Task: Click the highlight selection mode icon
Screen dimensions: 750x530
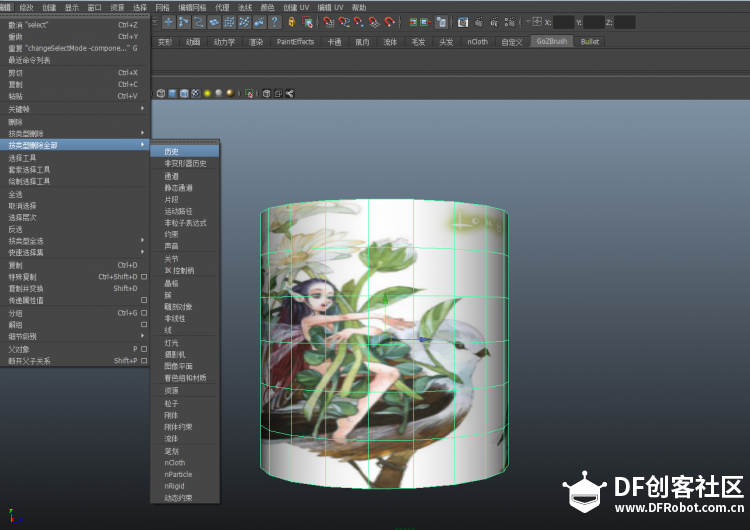Action: click(308, 22)
